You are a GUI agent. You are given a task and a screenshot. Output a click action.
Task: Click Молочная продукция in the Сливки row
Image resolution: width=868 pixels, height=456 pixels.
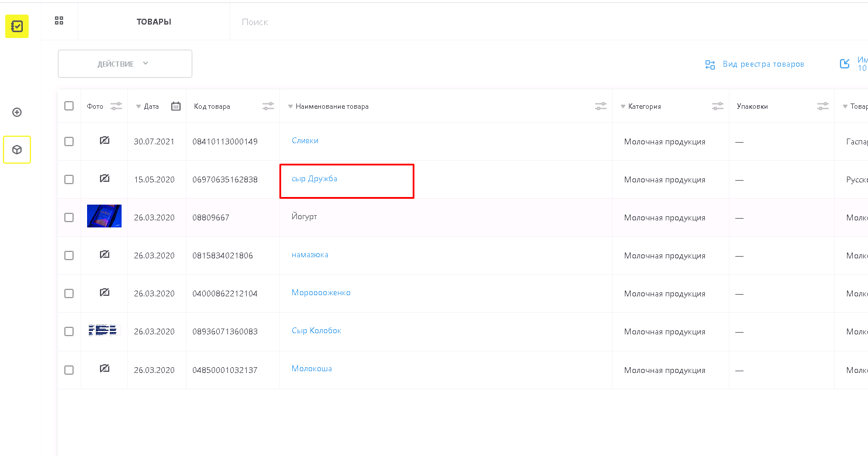[x=665, y=141]
